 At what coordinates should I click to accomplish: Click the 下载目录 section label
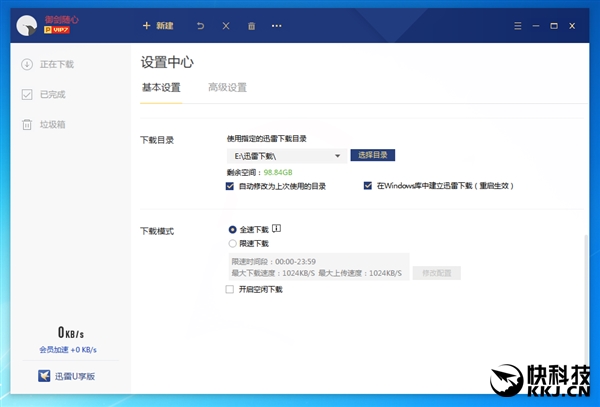157,140
